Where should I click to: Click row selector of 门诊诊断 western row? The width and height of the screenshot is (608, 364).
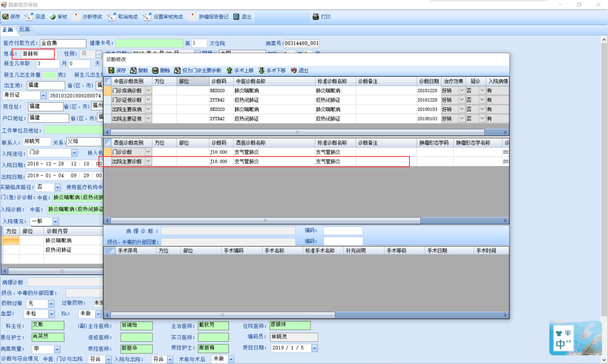(107, 152)
